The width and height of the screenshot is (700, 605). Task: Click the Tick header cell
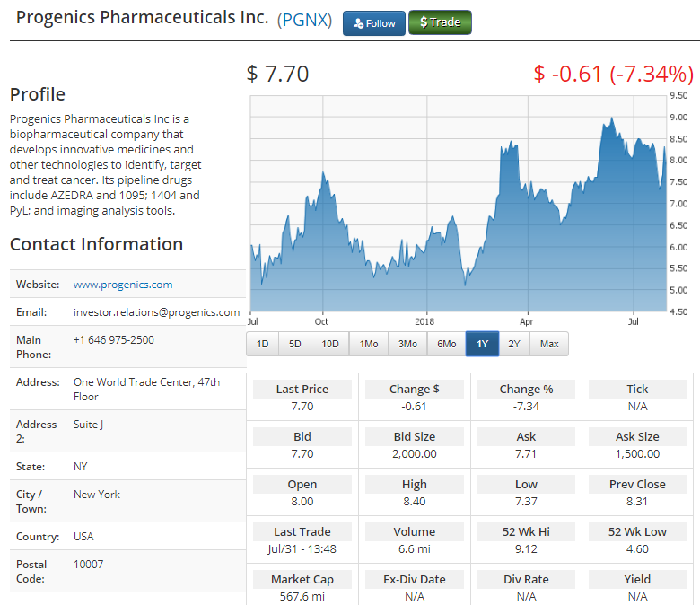[637, 389]
